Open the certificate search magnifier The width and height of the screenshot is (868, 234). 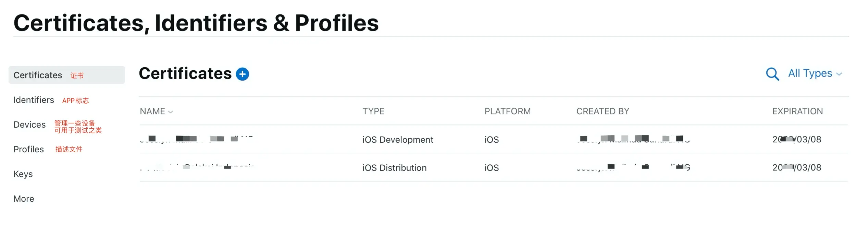772,74
